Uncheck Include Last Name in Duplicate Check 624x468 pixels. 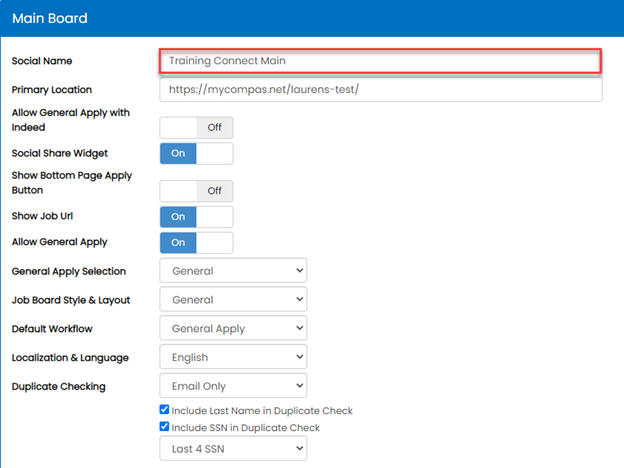(x=165, y=410)
